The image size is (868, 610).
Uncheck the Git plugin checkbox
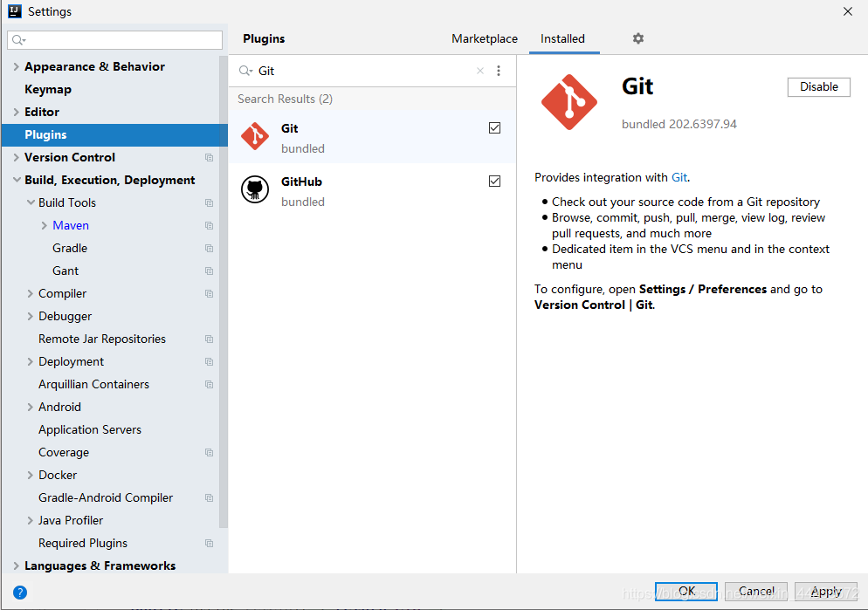point(495,128)
